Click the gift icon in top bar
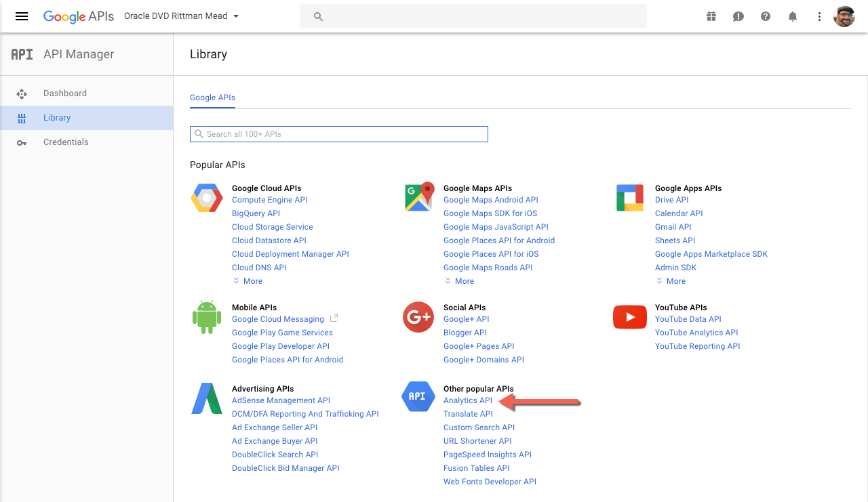Screen dimensions: 868x502 point(711,16)
